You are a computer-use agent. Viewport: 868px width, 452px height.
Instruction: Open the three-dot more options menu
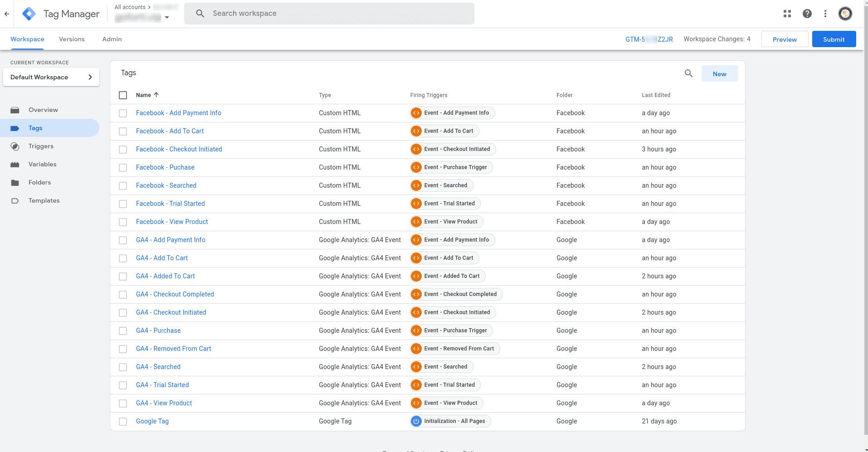point(825,14)
